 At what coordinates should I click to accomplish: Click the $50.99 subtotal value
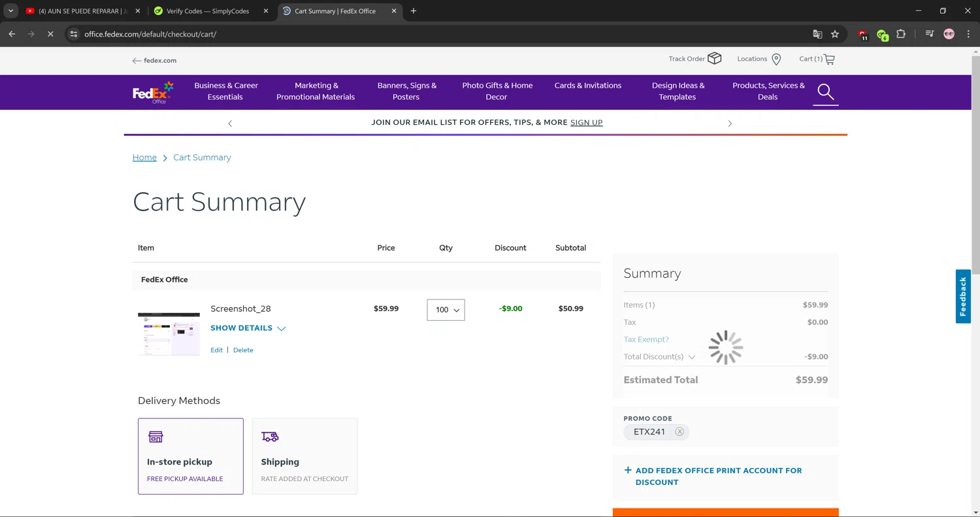pyautogui.click(x=570, y=309)
